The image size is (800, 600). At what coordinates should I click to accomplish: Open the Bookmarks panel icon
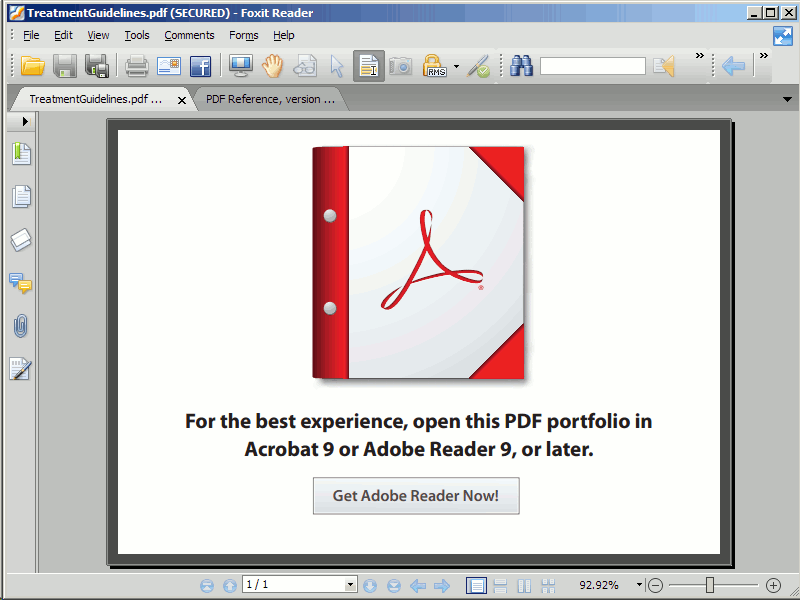tap(21, 154)
